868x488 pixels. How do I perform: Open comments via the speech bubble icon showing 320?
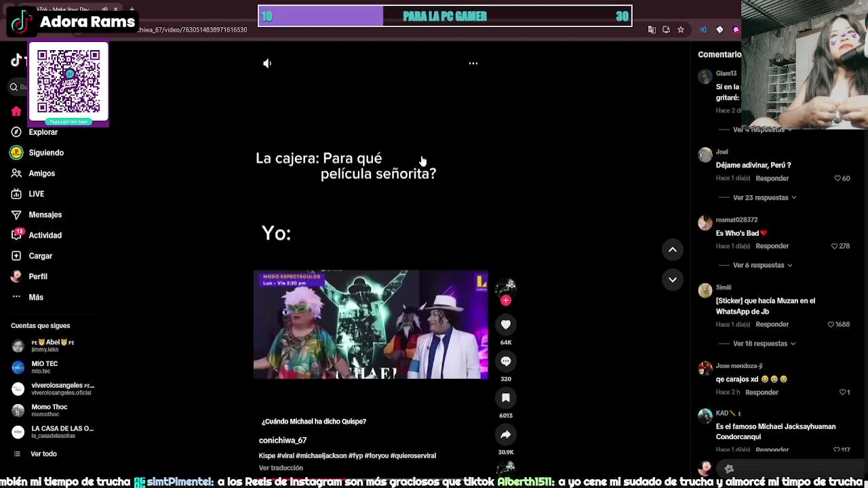[x=506, y=361]
